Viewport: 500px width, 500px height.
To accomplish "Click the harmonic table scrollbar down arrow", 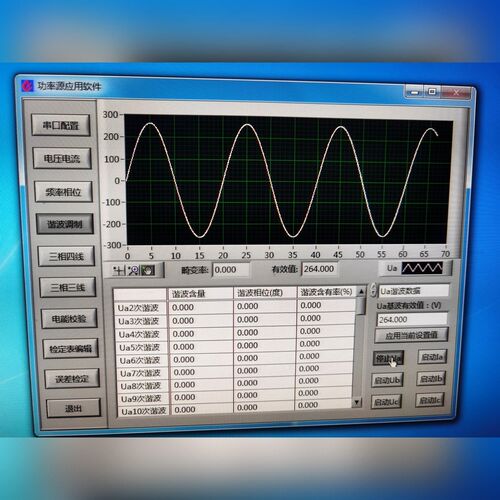I will (357, 402).
